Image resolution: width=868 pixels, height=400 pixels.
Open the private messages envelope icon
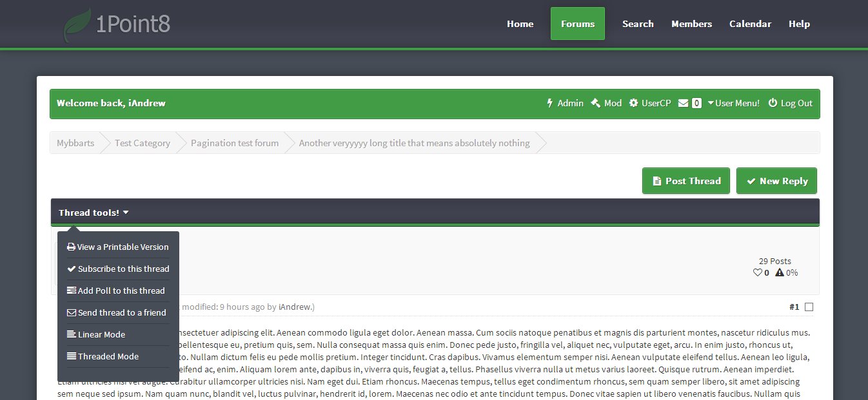(684, 103)
